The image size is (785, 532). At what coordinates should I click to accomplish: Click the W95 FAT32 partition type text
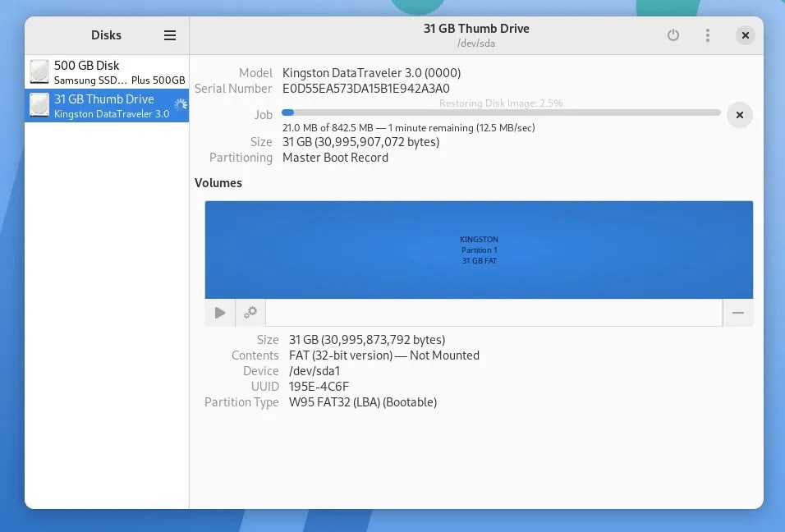(x=363, y=402)
